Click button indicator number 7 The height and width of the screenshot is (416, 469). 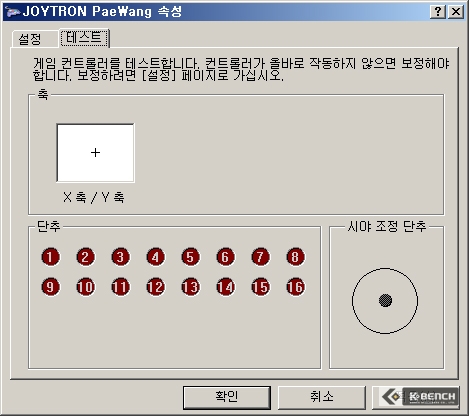coord(261,257)
